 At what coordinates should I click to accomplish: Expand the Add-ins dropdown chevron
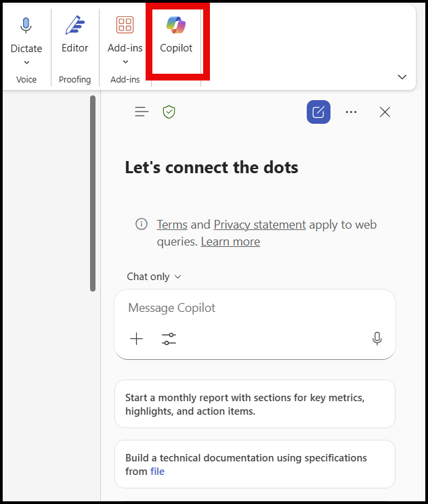click(x=125, y=62)
